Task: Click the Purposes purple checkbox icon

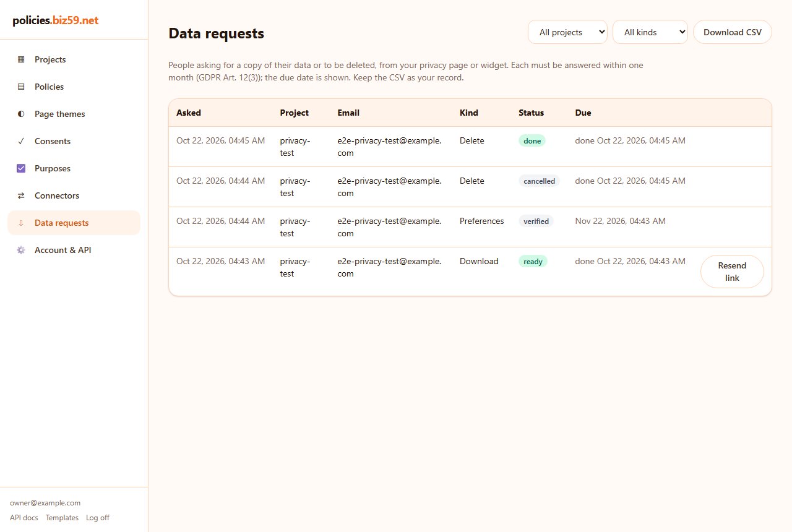Action: [21, 168]
